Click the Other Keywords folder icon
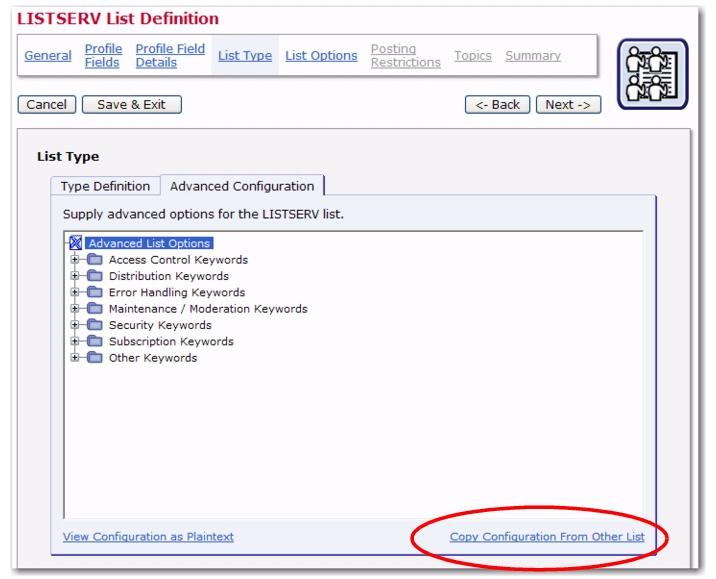Viewport: 716px width, 579px height. 95,357
